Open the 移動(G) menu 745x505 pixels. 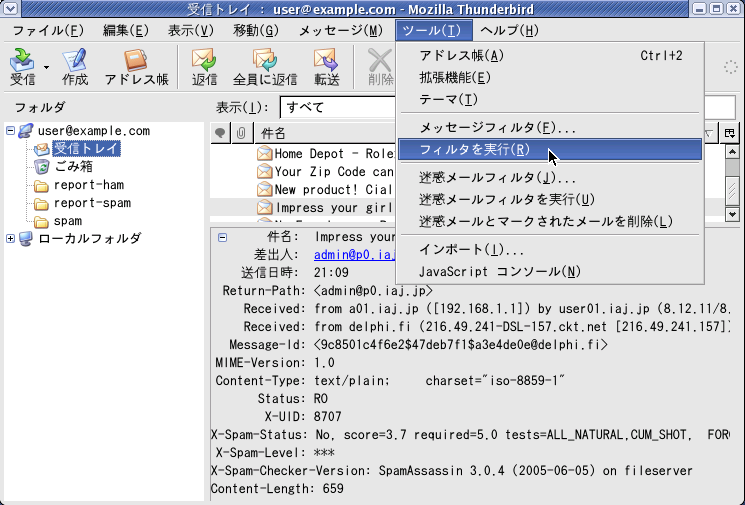[x=256, y=31]
